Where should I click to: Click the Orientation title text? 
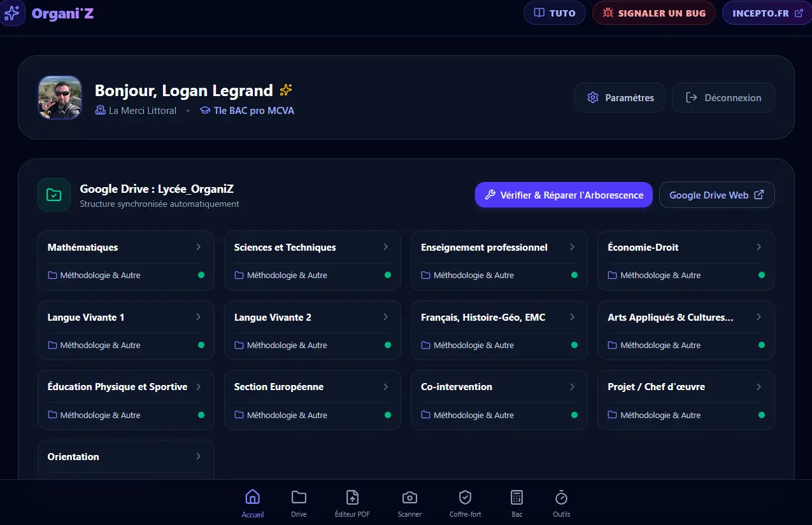pyautogui.click(x=73, y=457)
